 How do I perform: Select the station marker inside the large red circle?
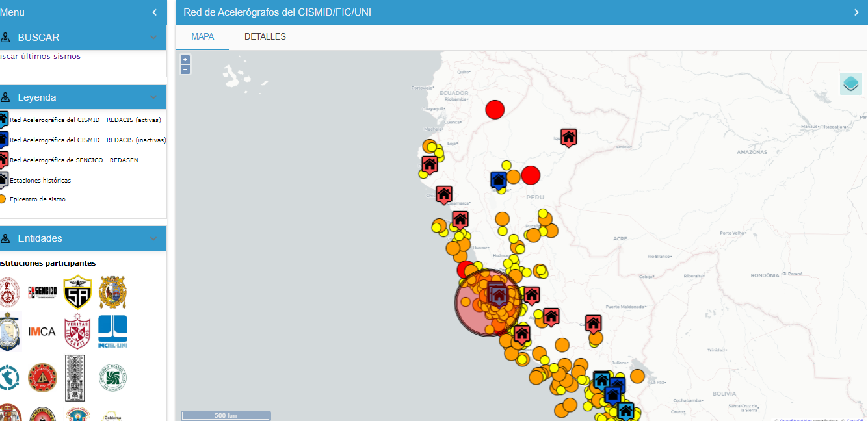point(499,296)
